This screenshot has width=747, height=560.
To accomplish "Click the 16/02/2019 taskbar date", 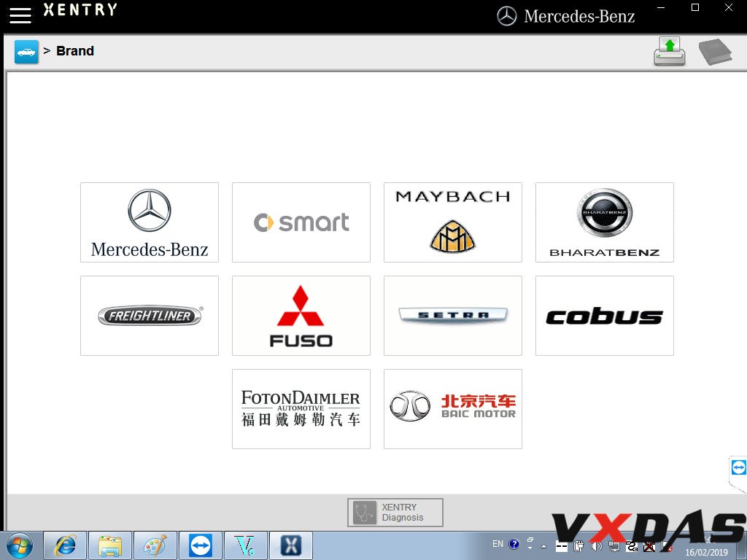I will coord(706,553).
